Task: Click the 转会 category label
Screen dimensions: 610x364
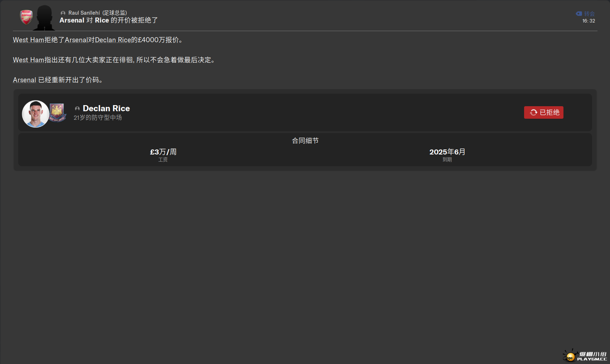Action: pos(589,14)
